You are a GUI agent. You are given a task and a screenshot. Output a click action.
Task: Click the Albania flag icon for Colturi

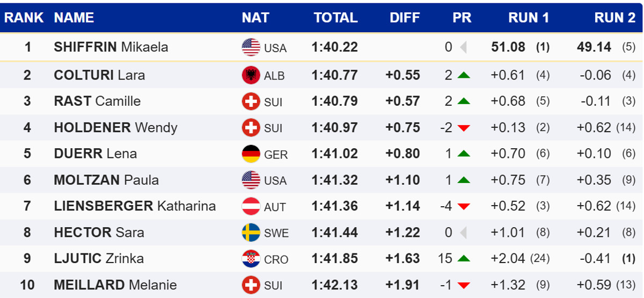[x=251, y=75]
